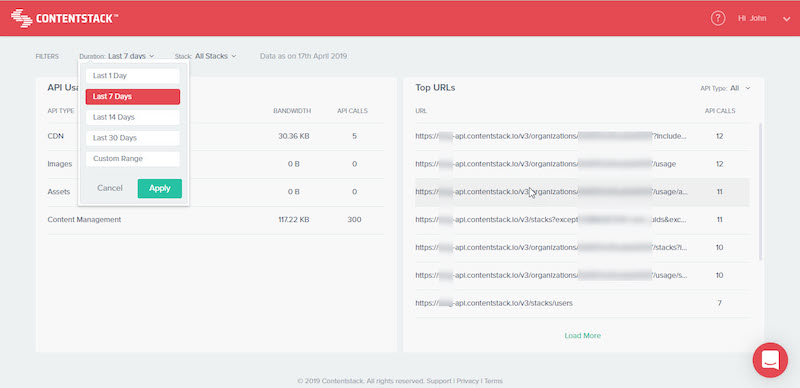Click the FILTERS label
This screenshot has width=800, height=388.
tap(47, 57)
